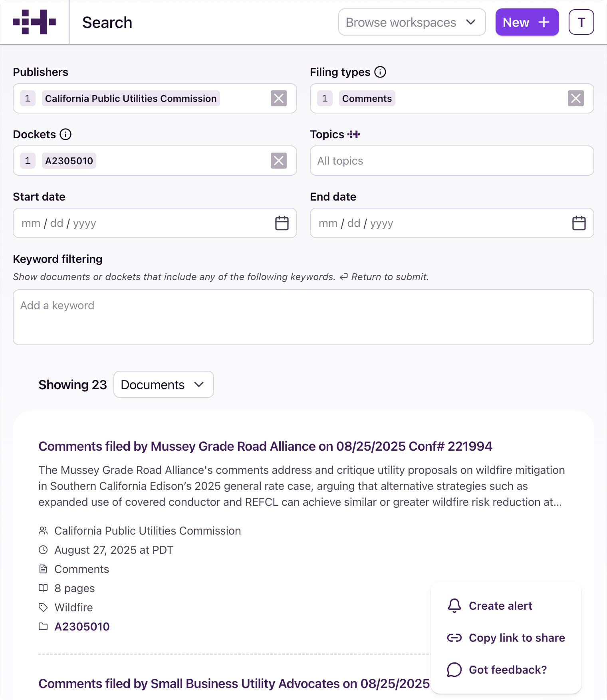Open Got feedback chat bubble icon
This screenshot has height=700, width=607.
454,670
